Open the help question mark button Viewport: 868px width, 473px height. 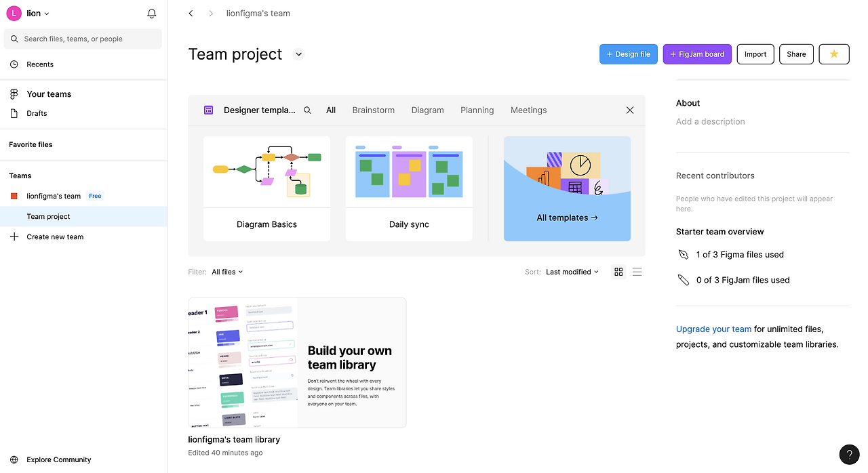click(x=849, y=454)
